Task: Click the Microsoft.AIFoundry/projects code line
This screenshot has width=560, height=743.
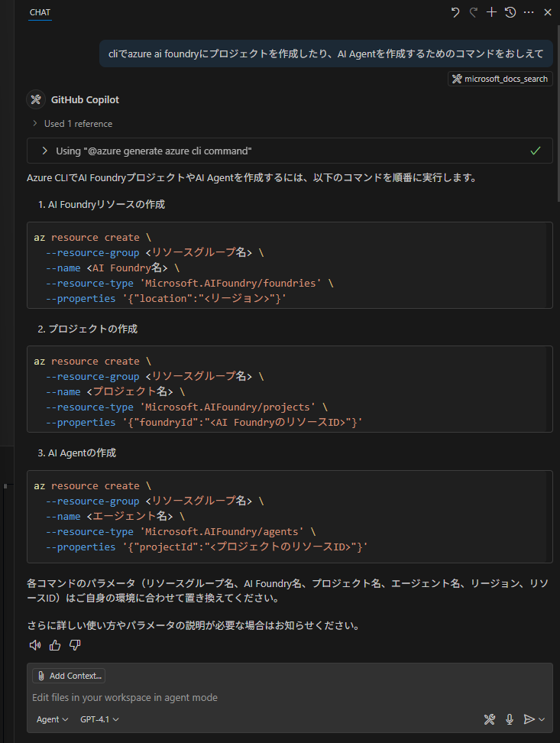Action: [x=186, y=407]
